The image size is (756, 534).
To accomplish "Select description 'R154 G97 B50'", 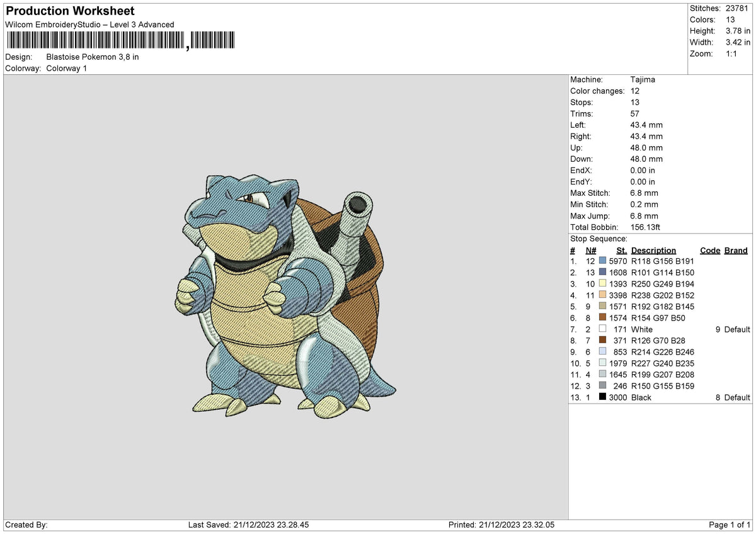I will tap(658, 317).
